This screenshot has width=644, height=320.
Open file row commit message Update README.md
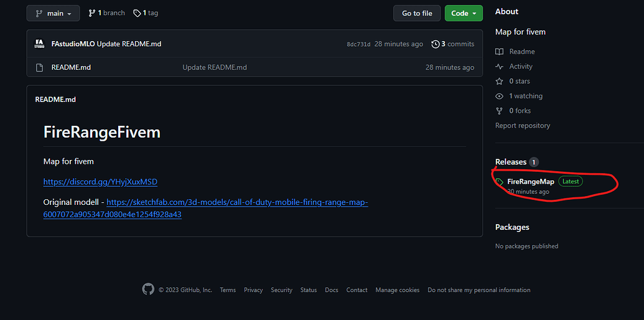[215, 67]
